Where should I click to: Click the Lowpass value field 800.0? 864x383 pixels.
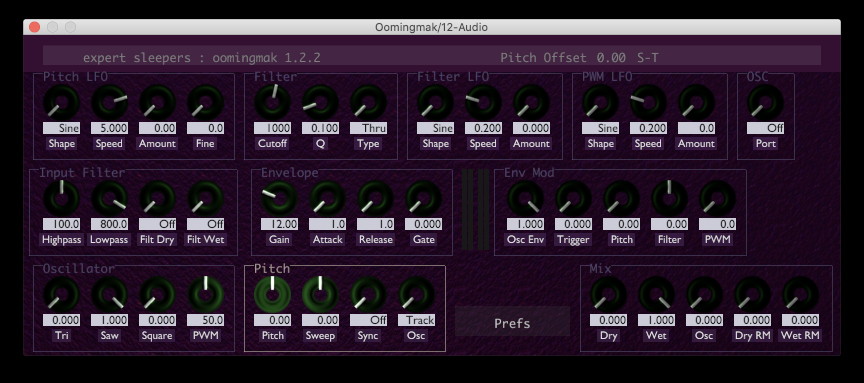(x=110, y=224)
